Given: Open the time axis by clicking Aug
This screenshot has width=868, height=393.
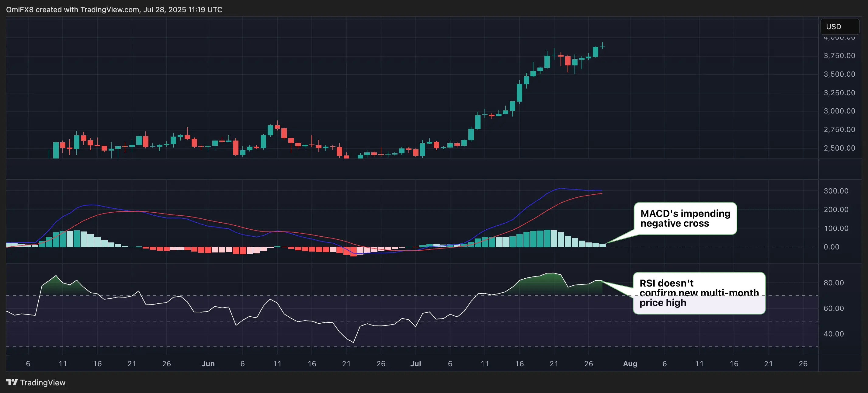Looking at the screenshot, I should 630,364.
